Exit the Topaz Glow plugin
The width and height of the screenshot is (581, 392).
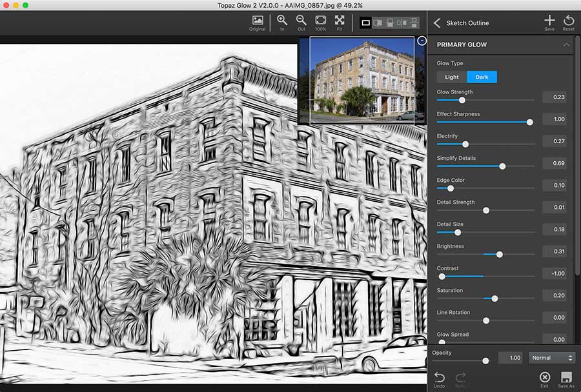544,379
